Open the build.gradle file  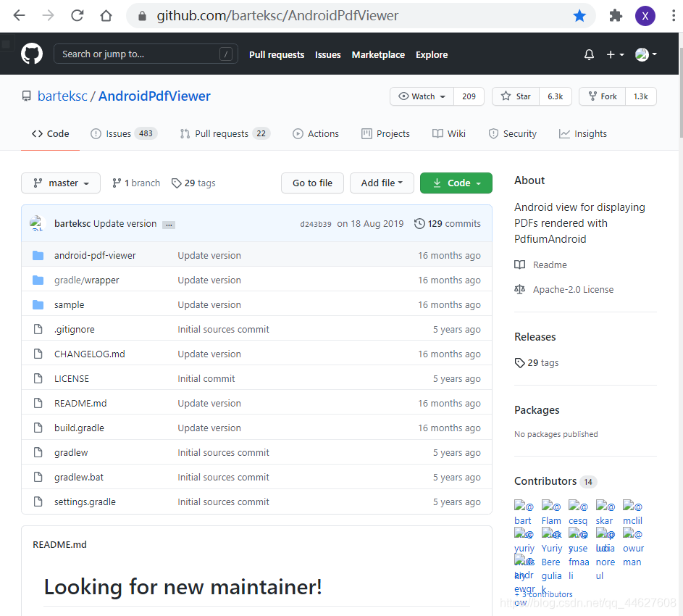tap(79, 428)
